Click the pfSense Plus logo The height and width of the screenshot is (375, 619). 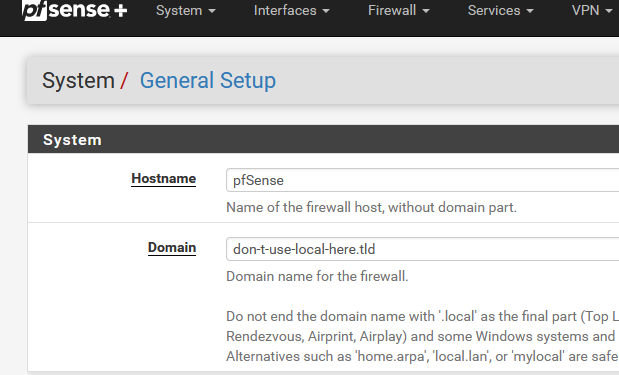point(75,10)
